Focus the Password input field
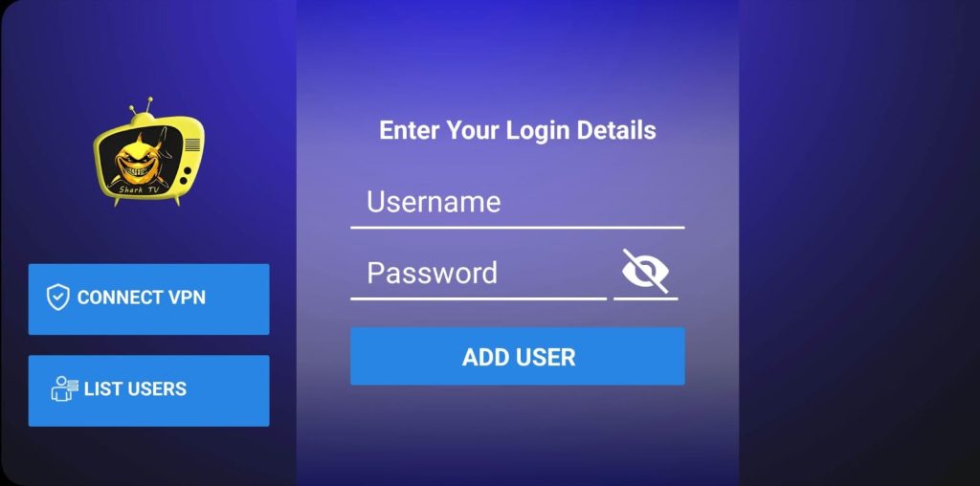Screen dimensions: 980x486 [x=479, y=275]
